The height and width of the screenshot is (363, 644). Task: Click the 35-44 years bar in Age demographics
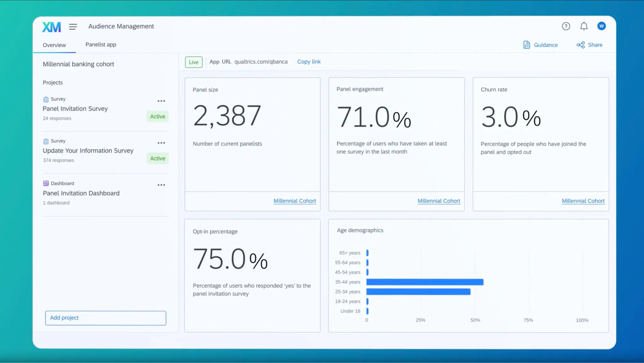425,282
